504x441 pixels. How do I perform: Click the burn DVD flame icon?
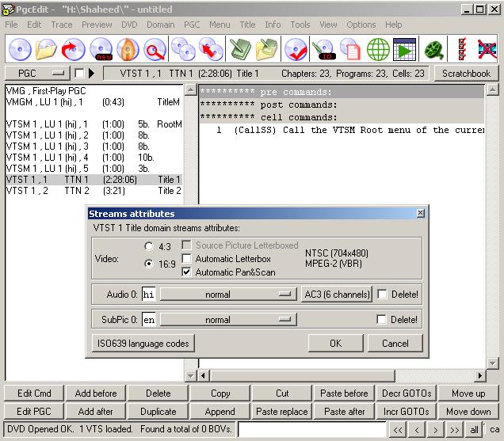coord(128,49)
